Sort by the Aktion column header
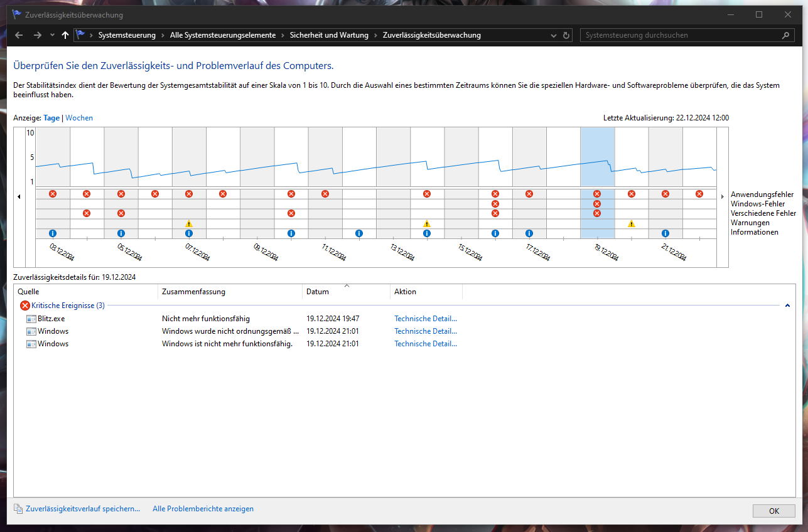The width and height of the screenshot is (808, 532). coord(426,292)
